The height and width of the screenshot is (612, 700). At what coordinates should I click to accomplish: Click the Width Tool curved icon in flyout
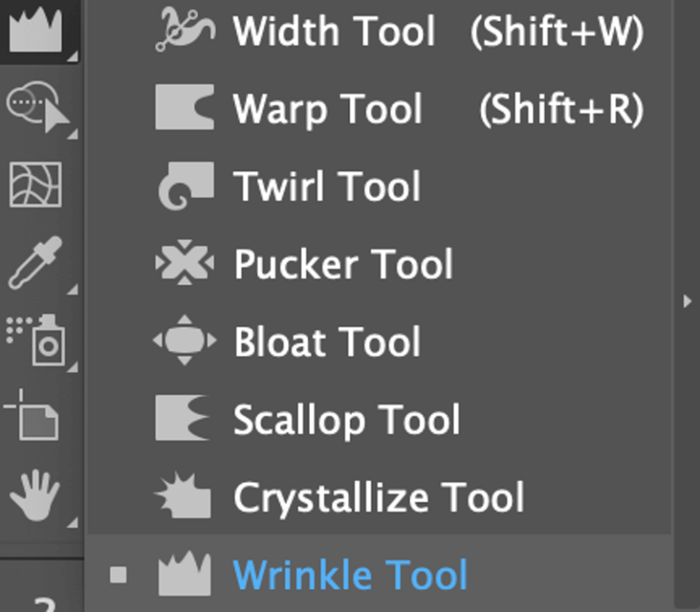[185, 30]
